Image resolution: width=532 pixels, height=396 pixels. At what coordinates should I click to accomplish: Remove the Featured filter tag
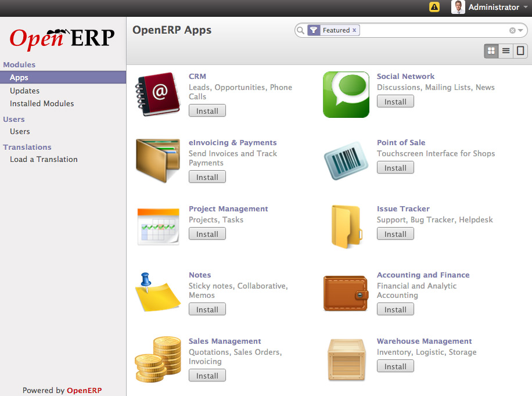pyautogui.click(x=354, y=30)
